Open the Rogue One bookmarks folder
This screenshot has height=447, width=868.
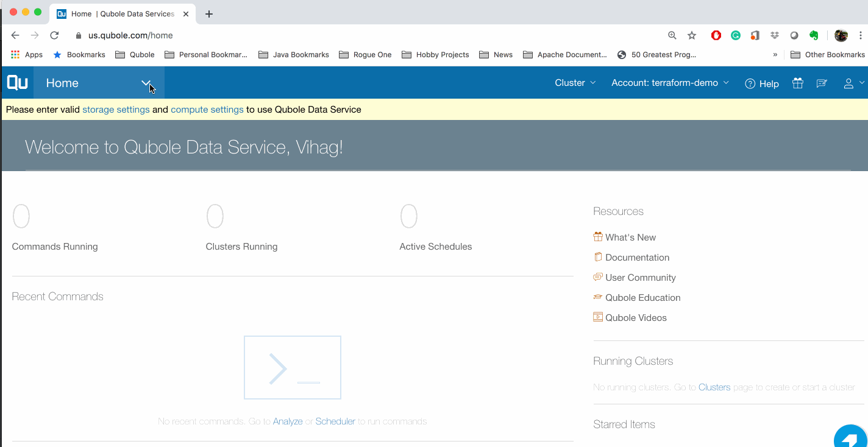pos(365,55)
